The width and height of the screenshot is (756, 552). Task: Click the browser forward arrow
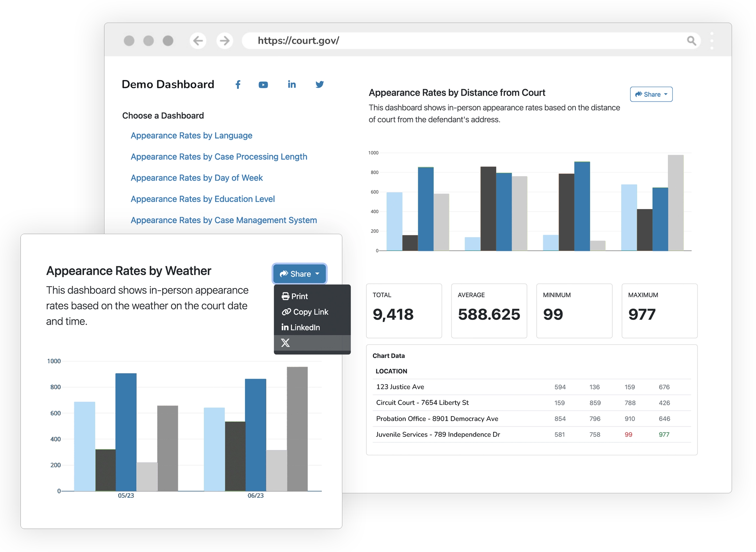(x=224, y=40)
